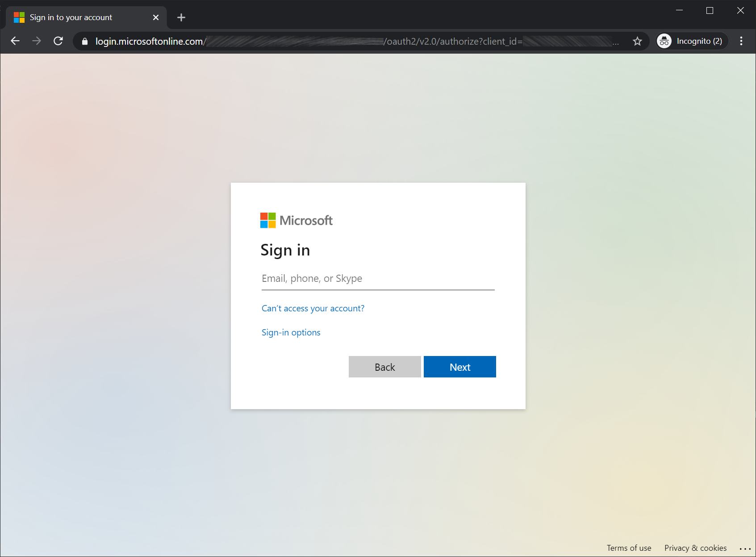
Task: Select the 'Sign in to your account' tab
Action: [x=86, y=17]
